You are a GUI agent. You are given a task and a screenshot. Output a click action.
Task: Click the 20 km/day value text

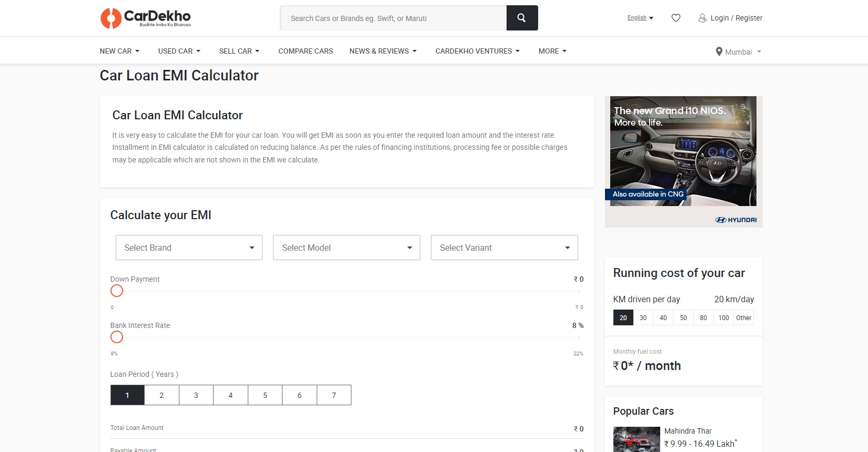click(734, 299)
